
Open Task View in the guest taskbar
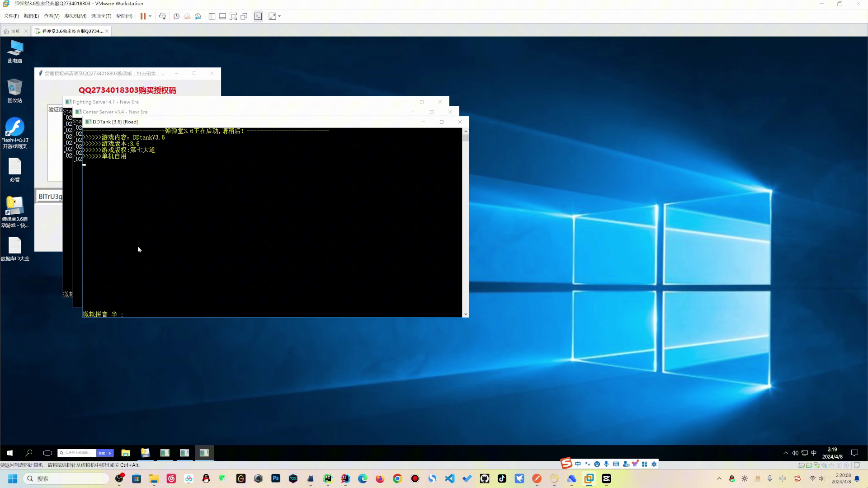[x=47, y=453]
